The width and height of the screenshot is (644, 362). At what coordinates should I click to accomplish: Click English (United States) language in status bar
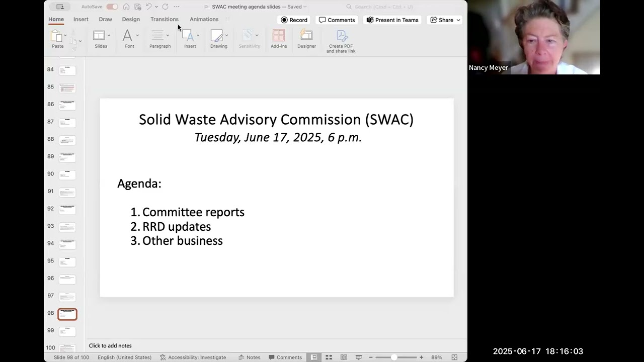pyautogui.click(x=124, y=357)
